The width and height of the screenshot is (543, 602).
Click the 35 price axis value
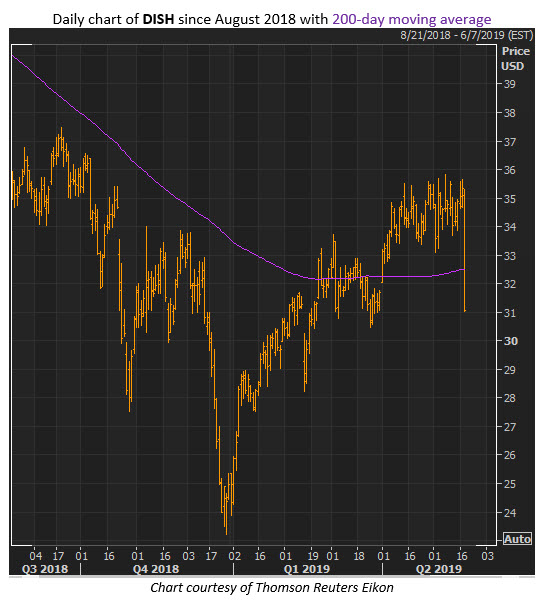click(510, 199)
